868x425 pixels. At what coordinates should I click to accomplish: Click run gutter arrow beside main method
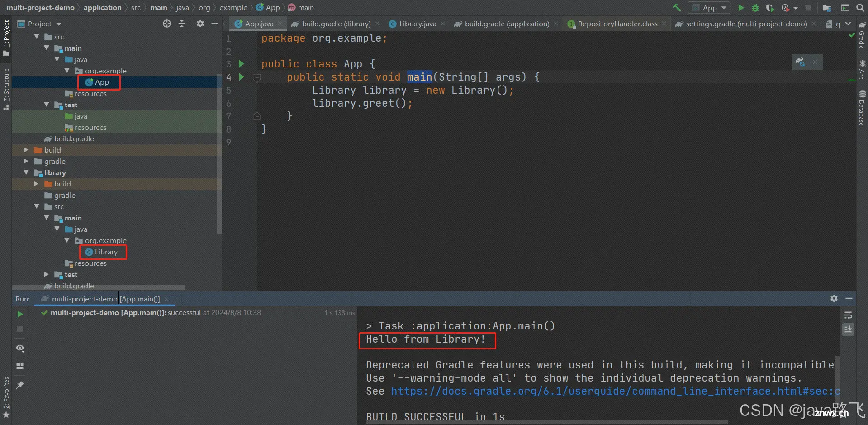pyautogui.click(x=242, y=77)
